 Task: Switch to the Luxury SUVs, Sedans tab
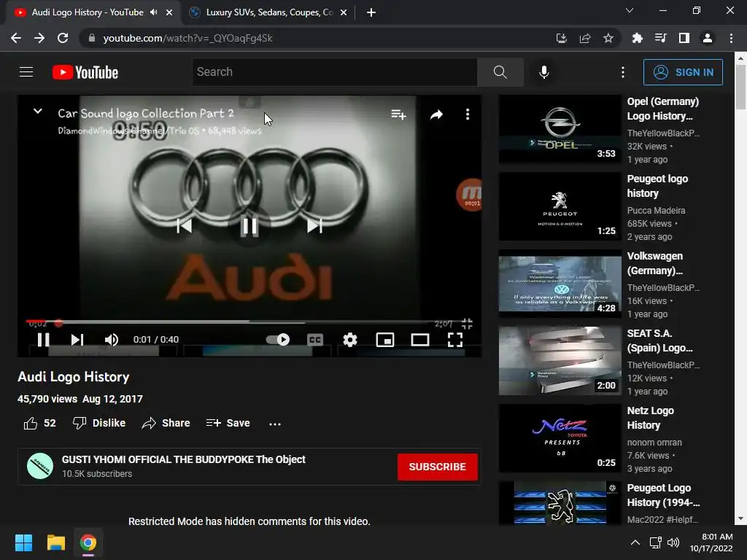click(x=269, y=12)
